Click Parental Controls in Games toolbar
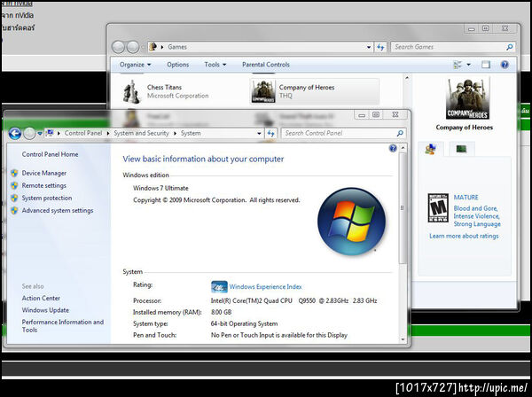 [266, 65]
